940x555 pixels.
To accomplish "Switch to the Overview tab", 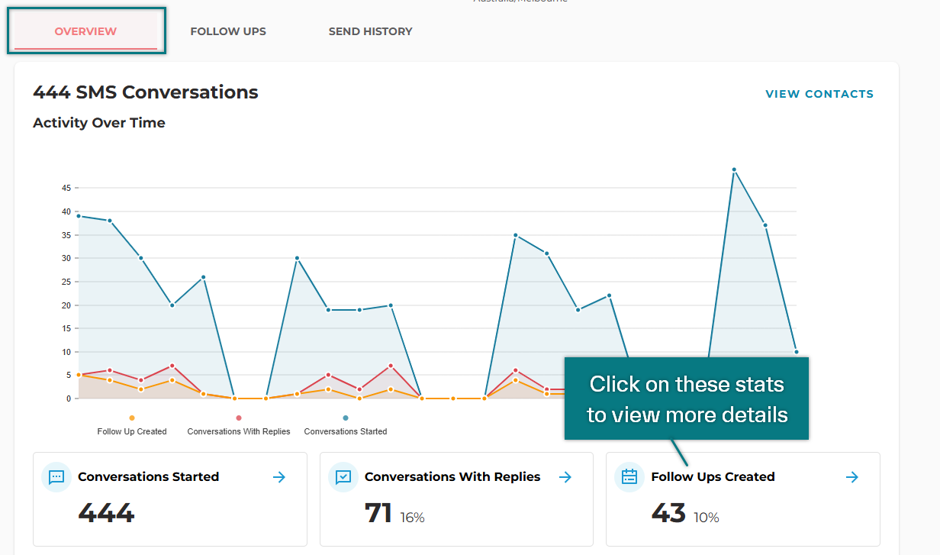I will tap(86, 31).
